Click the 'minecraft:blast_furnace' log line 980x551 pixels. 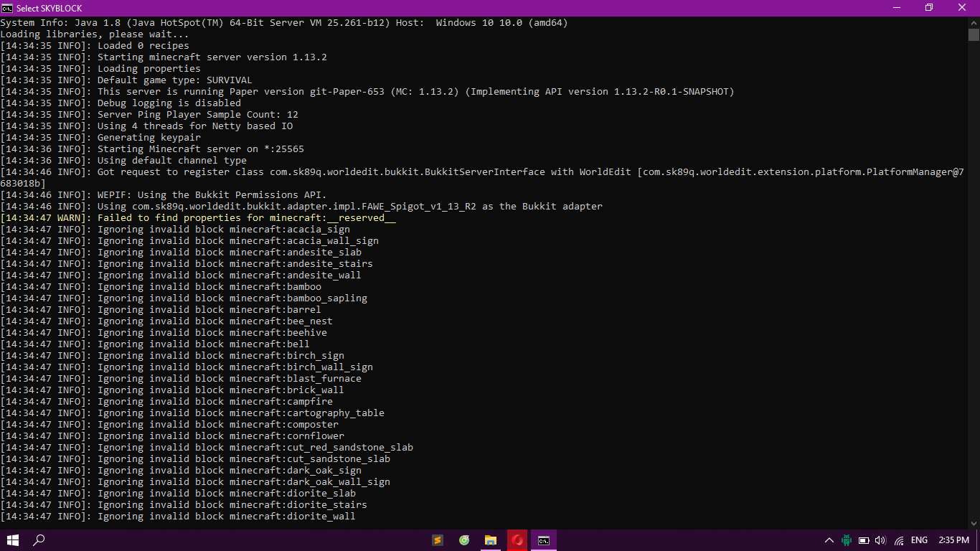pos(181,379)
